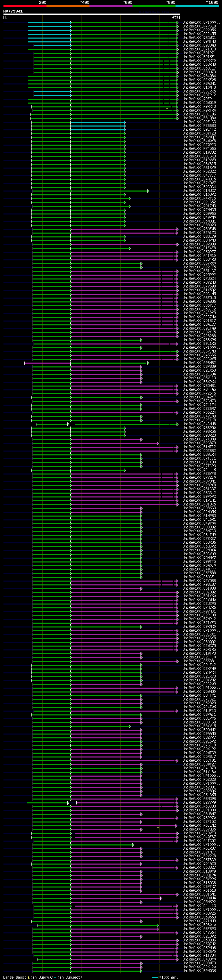
Task: Open hit UniRef100_C7ZXE7
Action: click(x=199, y=538)
